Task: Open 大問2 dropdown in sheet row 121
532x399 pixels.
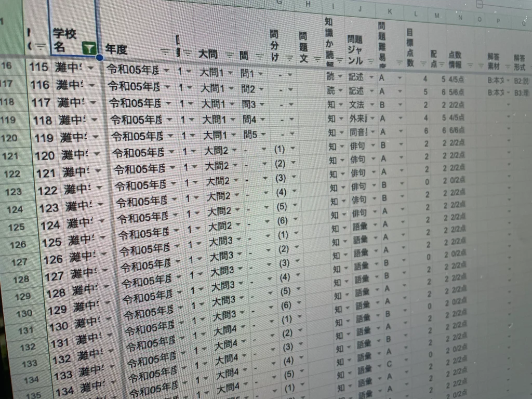Action: [235, 150]
